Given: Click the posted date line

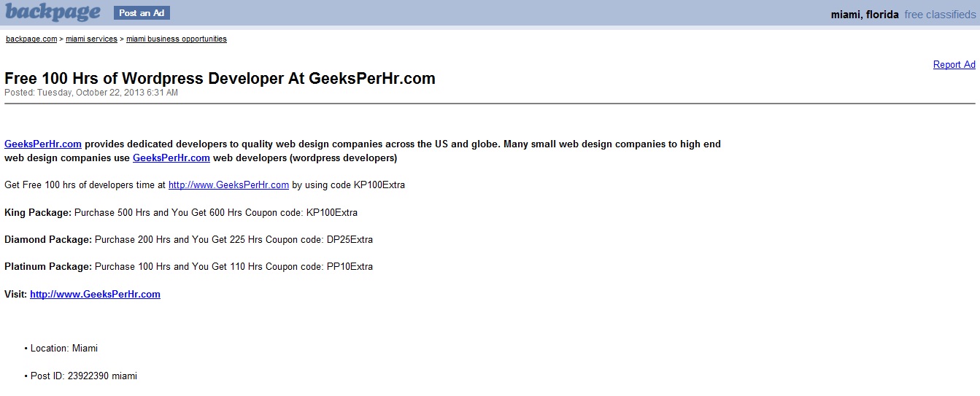Looking at the screenshot, I should tap(91, 93).
